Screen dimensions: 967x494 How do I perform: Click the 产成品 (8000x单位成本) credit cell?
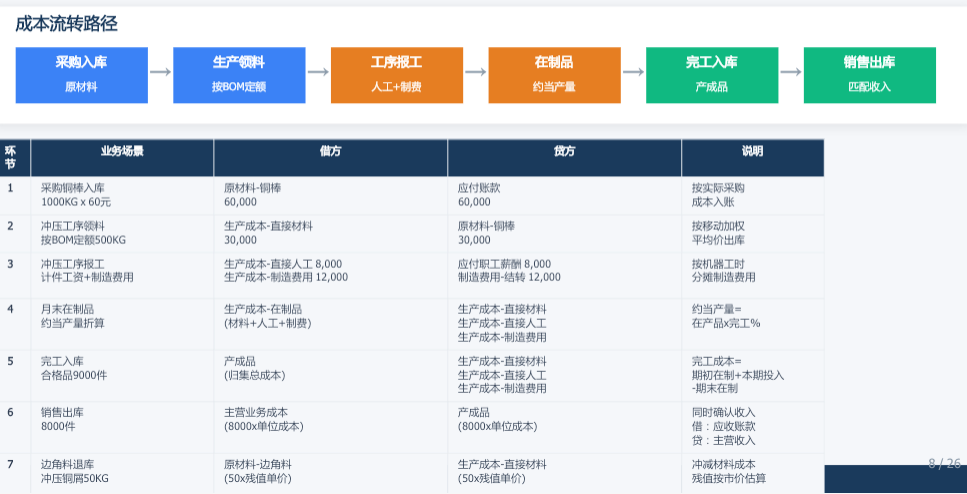pyautogui.click(x=564, y=427)
